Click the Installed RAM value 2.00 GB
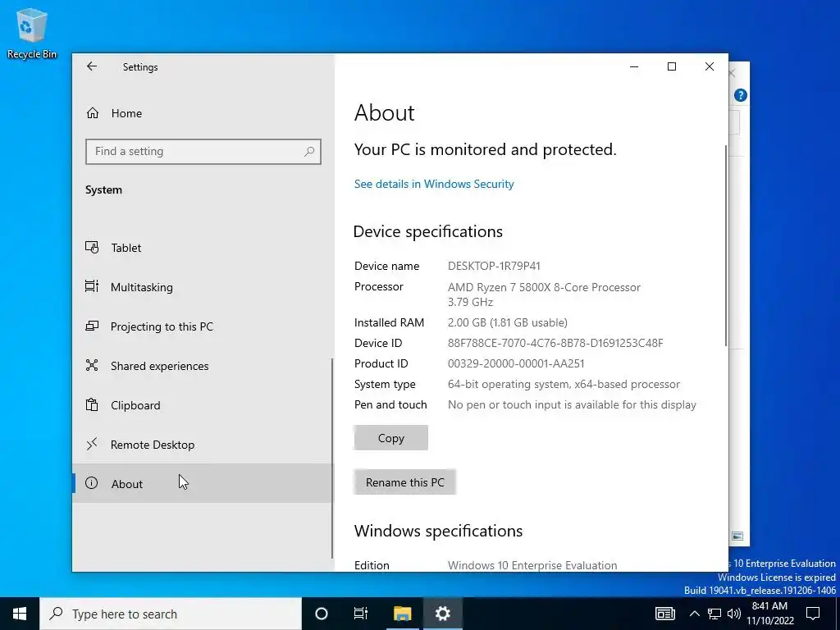Screen dimensions: 840x630 pyautogui.click(x=507, y=322)
